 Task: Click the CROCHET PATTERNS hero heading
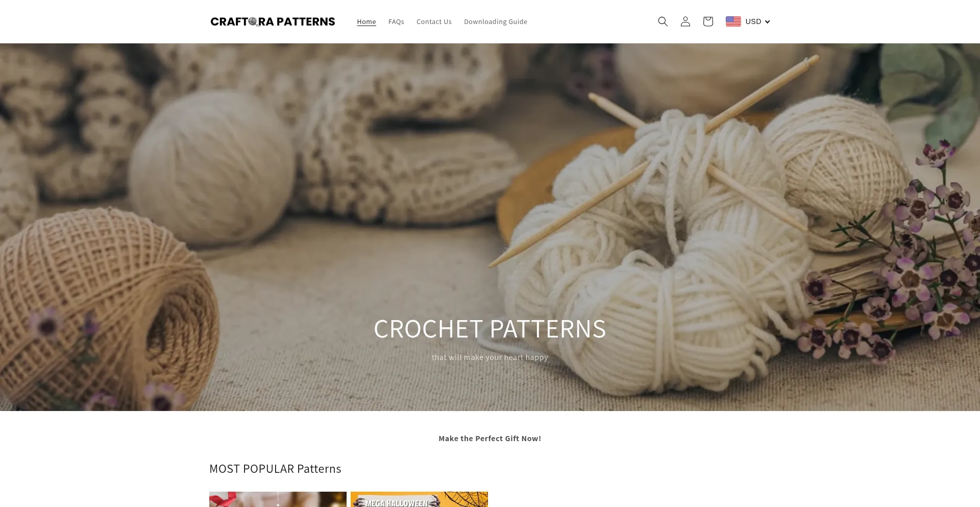tap(489, 329)
